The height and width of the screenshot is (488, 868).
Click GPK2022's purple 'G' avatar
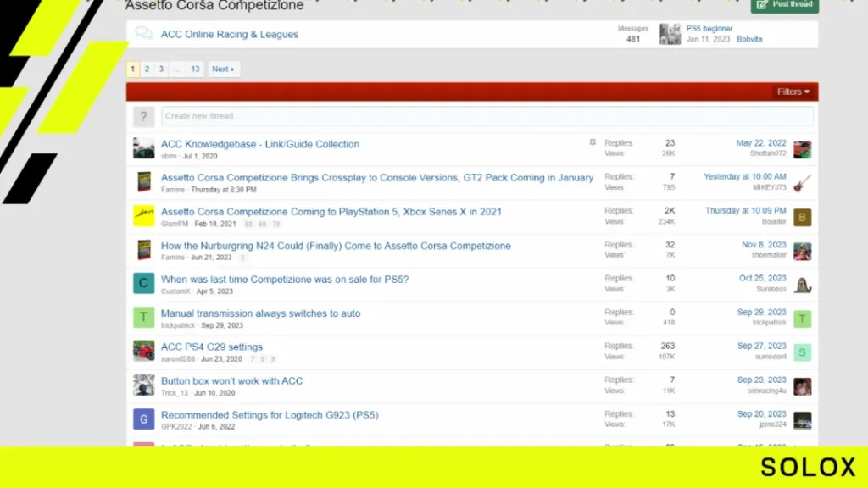point(143,419)
